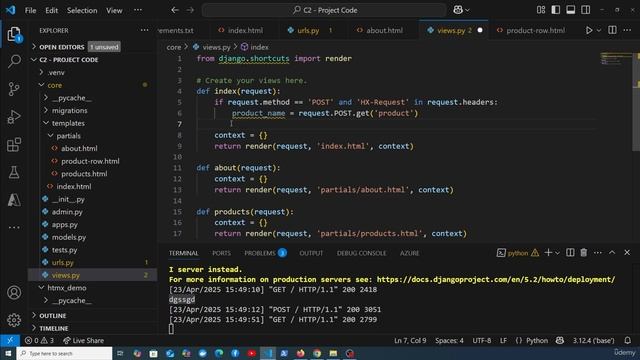Image resolution: width=640 pixels, height=360 pixels.
Task: Split the editor to the right
Action: click(x=612, y=30)
